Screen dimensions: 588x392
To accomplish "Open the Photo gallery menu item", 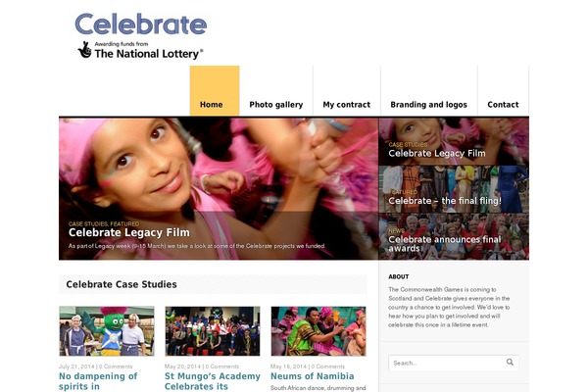I will click(x=276, y=105).
